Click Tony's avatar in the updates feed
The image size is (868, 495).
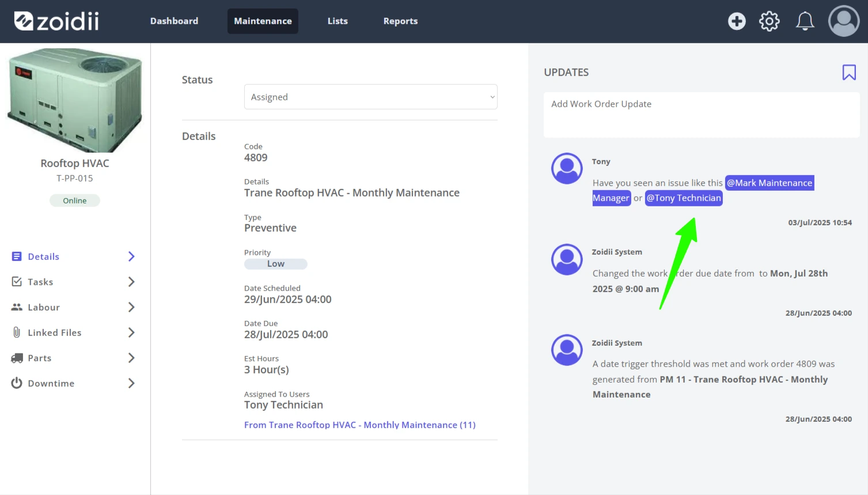[x=567, y=168]
